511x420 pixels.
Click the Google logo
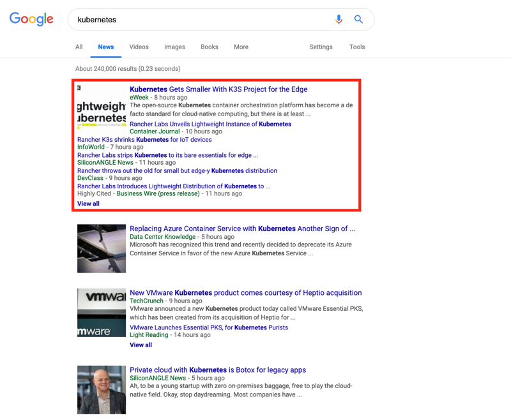(x=31, y=19)
